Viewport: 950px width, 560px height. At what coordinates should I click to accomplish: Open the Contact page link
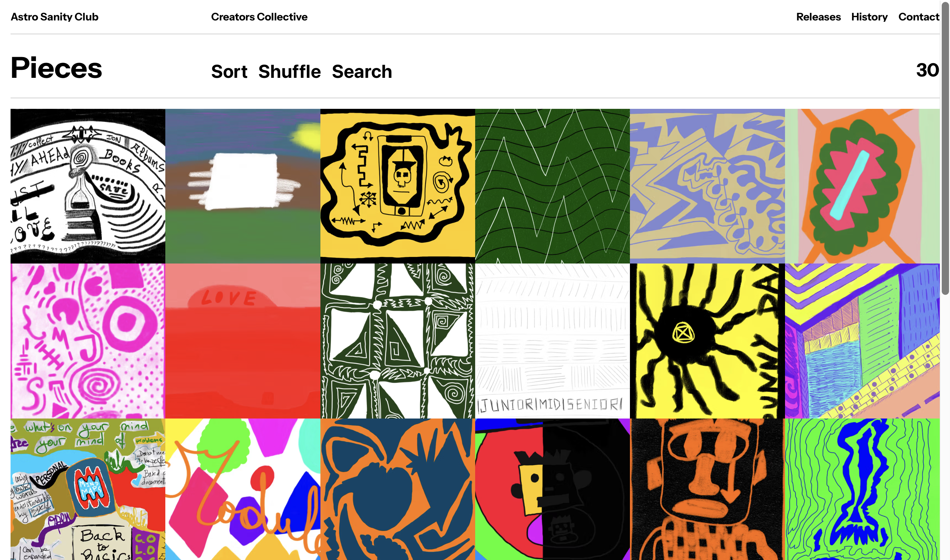[918, 17]
